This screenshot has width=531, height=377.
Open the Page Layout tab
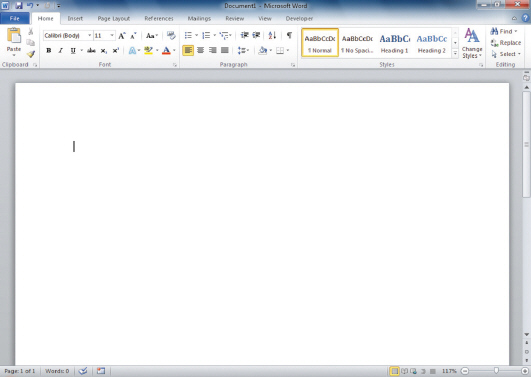pos(114,19)
